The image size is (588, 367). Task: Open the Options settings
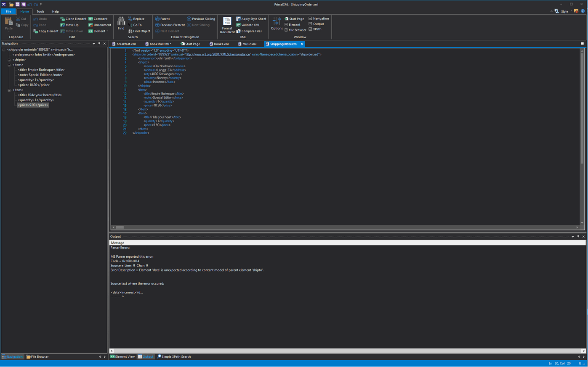[x=277, y=24]
